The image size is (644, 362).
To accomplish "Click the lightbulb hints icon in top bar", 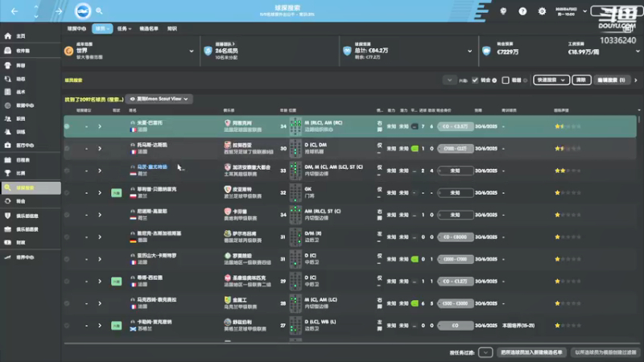I will pyautogui.click(x=503, y=11).
